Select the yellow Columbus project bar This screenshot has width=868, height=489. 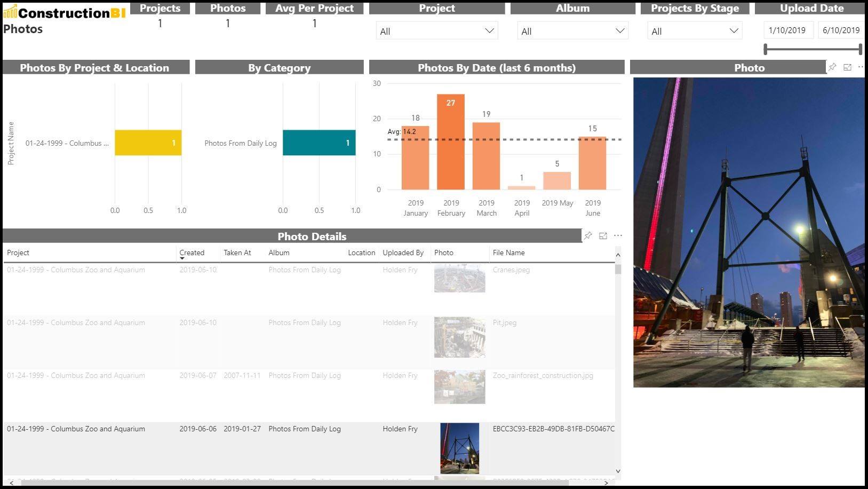click(148, 143)
